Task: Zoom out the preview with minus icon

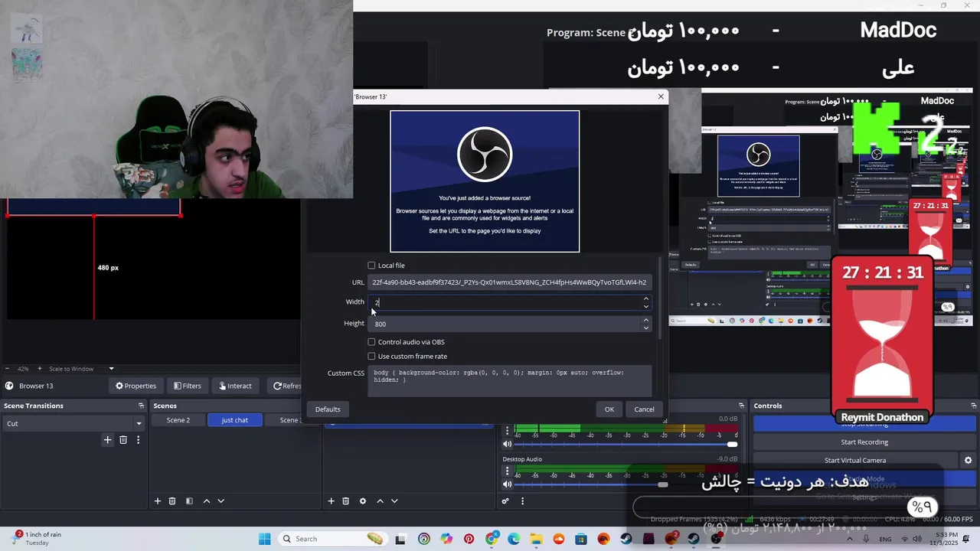Action: [8, 369]
